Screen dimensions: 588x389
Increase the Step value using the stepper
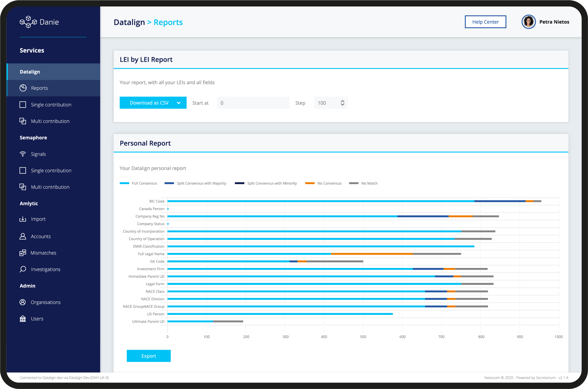(342, 101)
